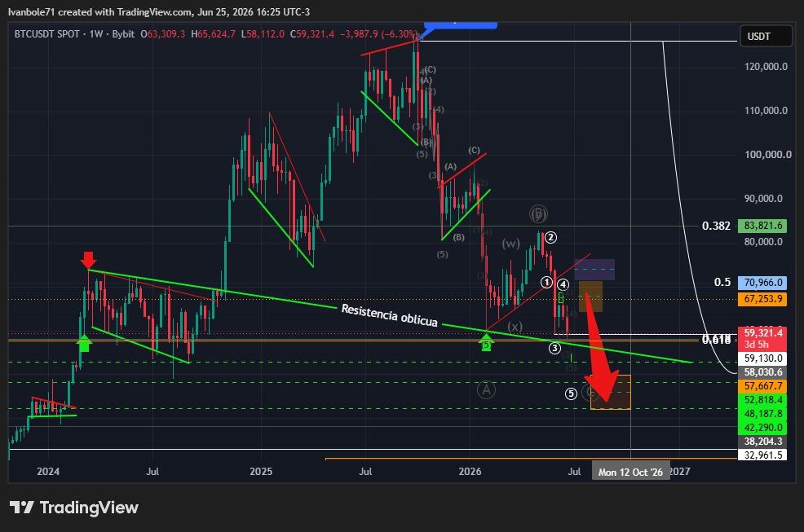Click the 90,000.0 price axis tick
804x532 pixels.
(x=763, y=199)
